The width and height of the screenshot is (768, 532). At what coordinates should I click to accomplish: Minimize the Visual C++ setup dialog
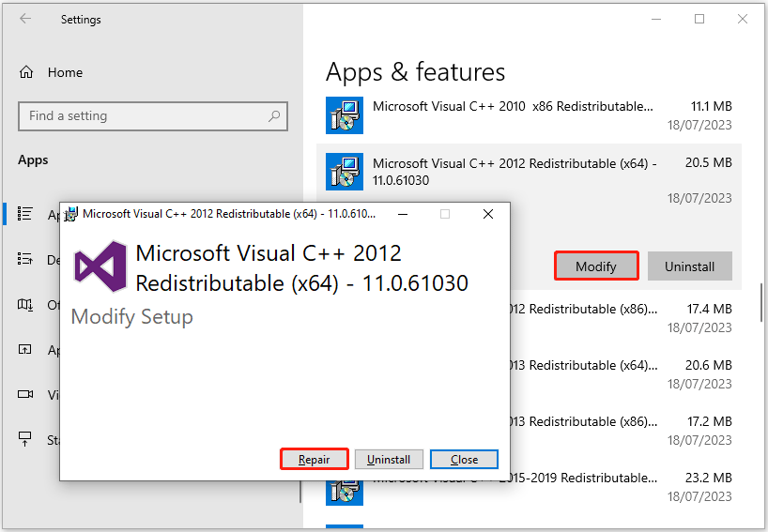[x=403, y=214]
